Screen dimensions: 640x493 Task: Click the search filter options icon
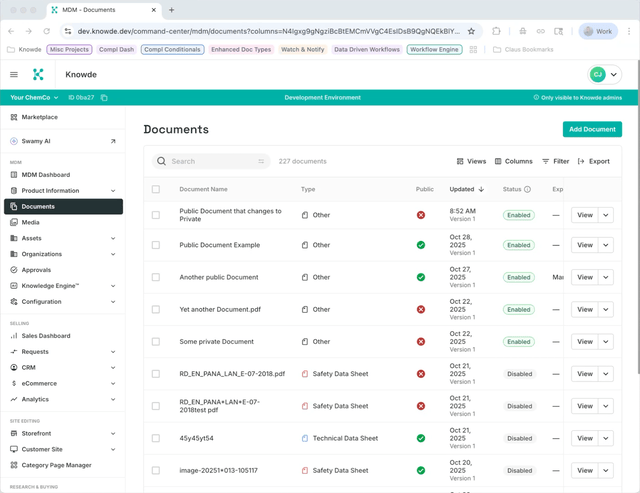click(261, 161)
